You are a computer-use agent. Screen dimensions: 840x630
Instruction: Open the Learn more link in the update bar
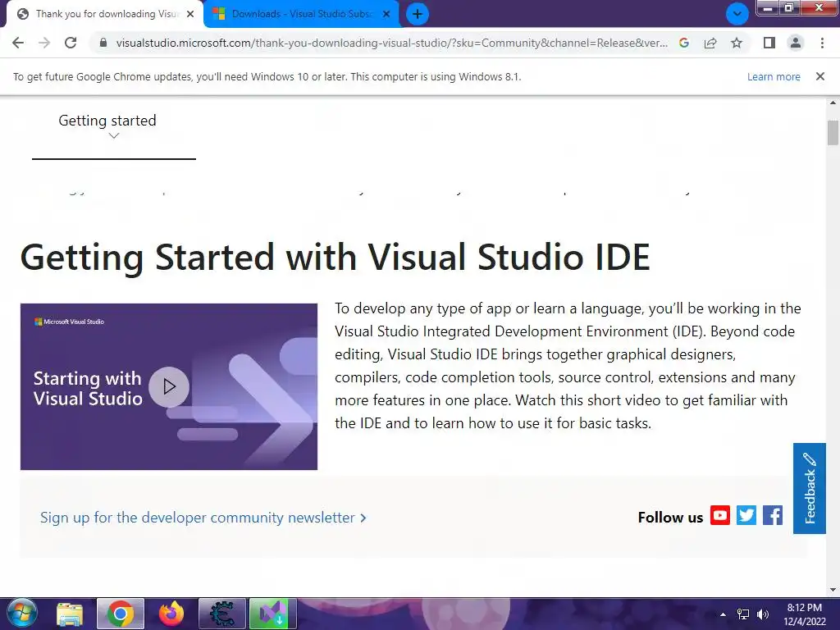pyautogui.click(x=774, y=76)
